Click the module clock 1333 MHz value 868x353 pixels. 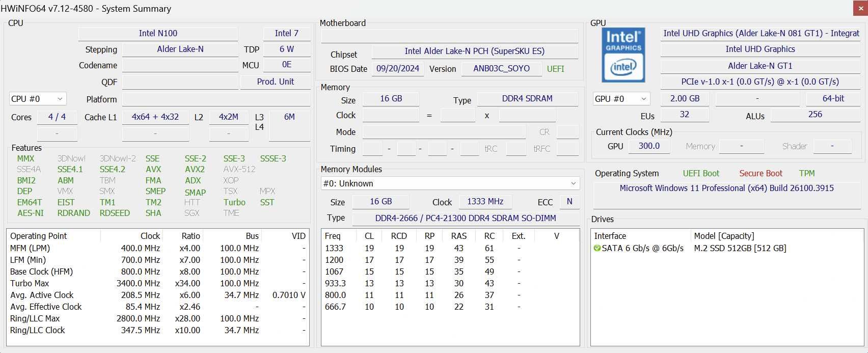pyautogui.click(x=485, y=201)
